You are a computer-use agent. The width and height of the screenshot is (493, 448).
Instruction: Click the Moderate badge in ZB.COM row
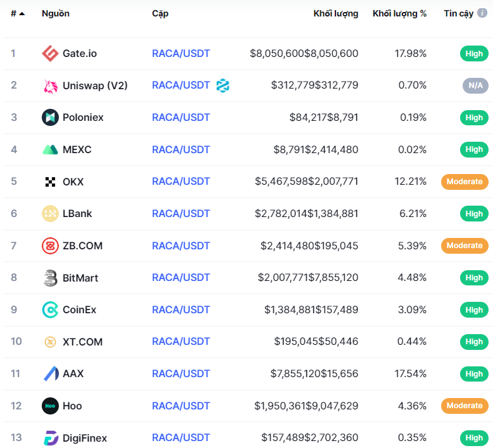point(465,246)
